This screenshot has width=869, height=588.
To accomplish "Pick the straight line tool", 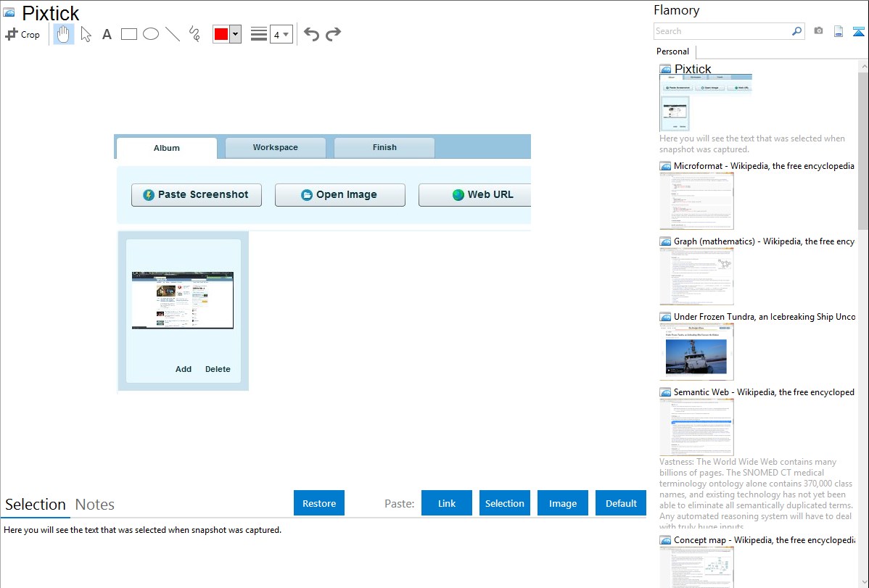I will pyautogui.click(x=173, y=34).
